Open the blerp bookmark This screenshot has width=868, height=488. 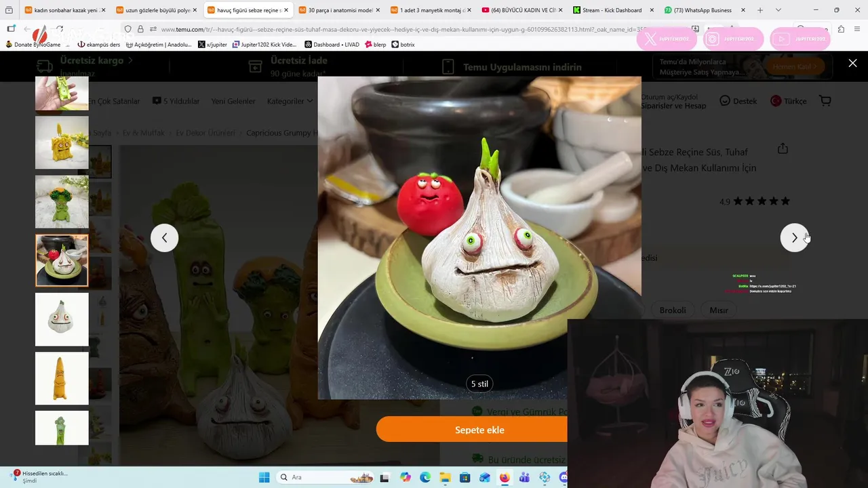coord(376,45)
